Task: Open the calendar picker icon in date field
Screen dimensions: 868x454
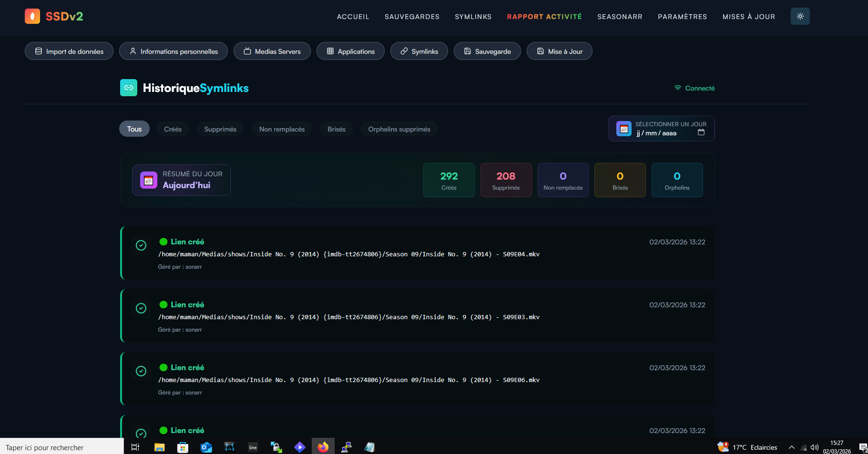Action: (x=701, y=132)
